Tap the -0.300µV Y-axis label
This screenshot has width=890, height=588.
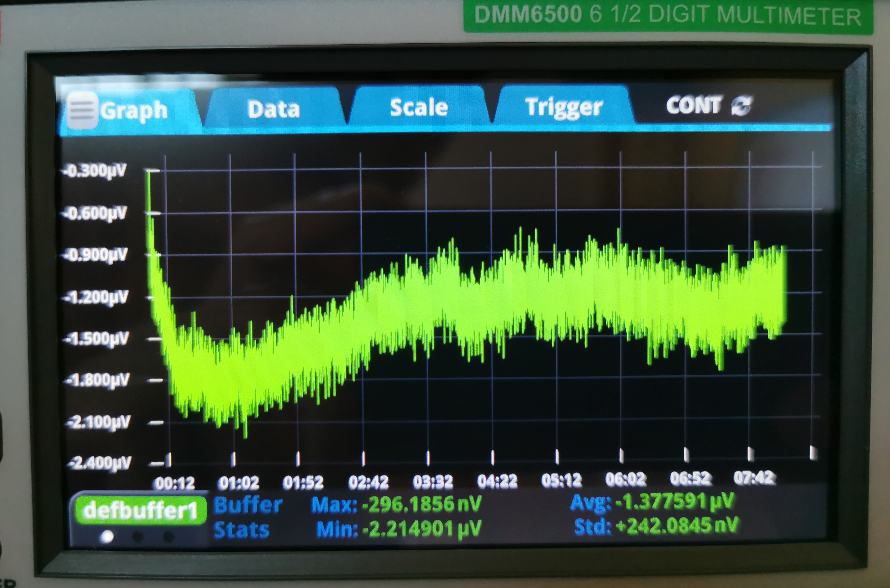click(x=95, y=171)
